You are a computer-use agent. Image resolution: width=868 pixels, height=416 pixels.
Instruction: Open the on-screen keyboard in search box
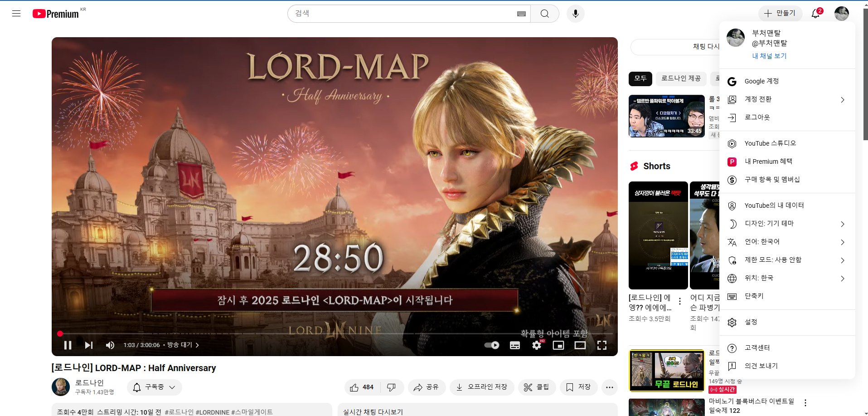point(521,14)
